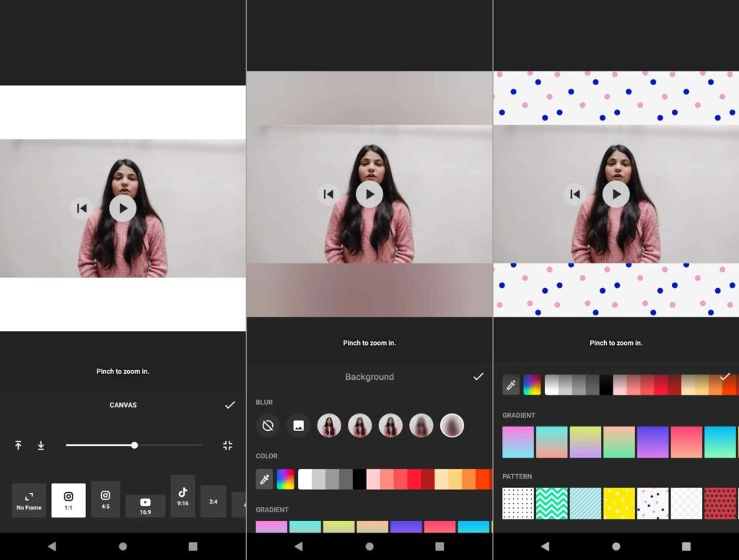This screenshot has height=560, width=739.
Task: Open image picker for blur background
Action: pos(298,426)
